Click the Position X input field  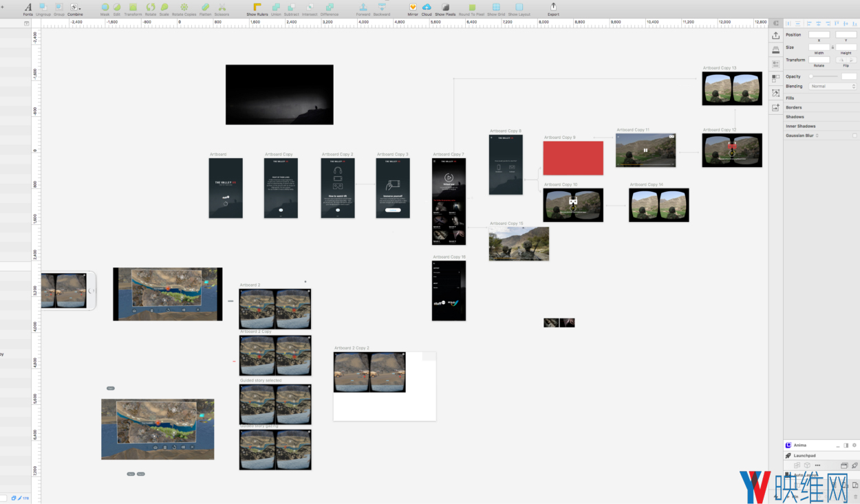pos(819,34)
